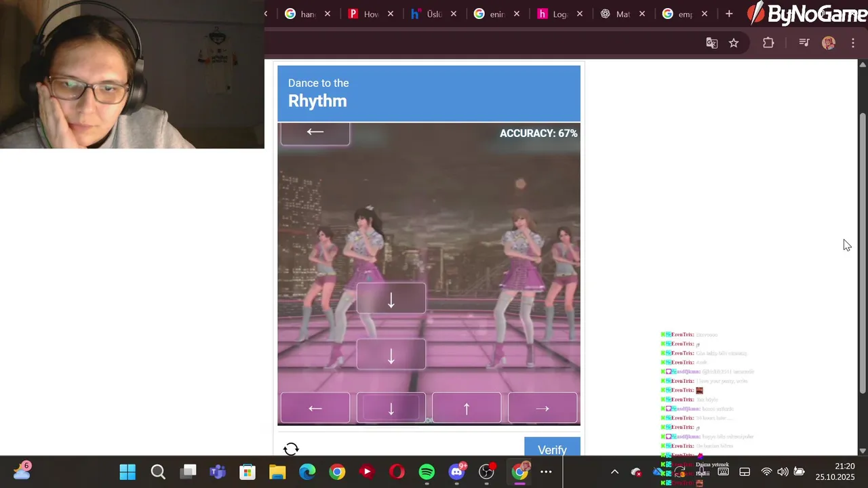Click the falling left arrow note at top
Screen dimensions: 868x488
(x=315, y=134)
